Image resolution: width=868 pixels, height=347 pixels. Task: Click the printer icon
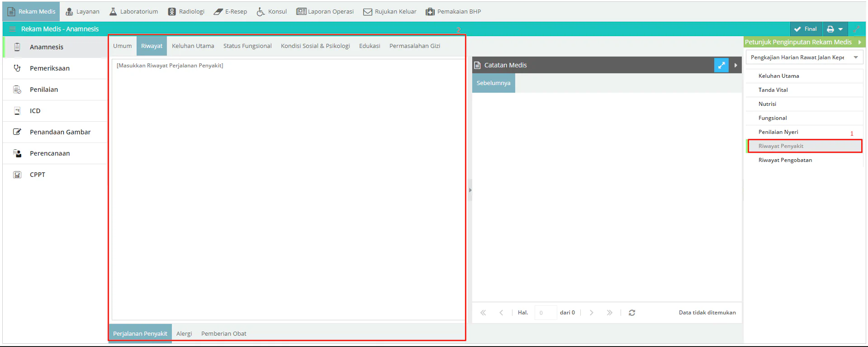(x=830, y=29)
